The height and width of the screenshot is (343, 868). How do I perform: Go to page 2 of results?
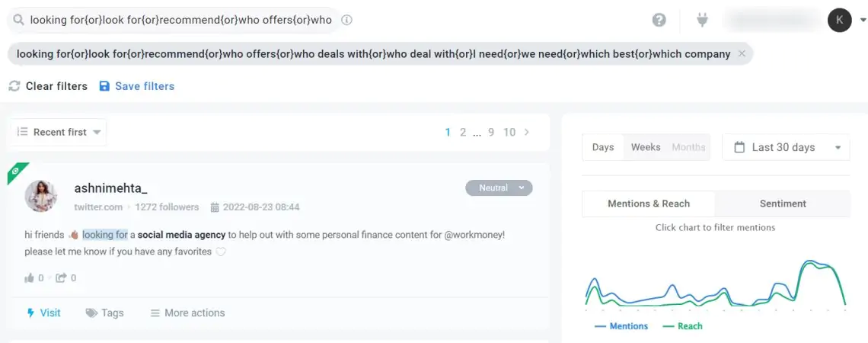pyautogui.click(x=463, y=132)
